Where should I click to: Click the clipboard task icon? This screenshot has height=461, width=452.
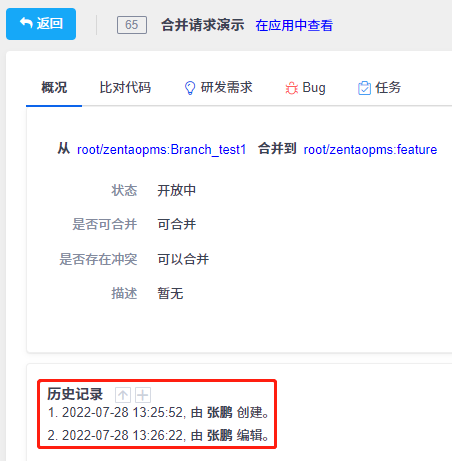pyautogui.click(x=364, y=88)
